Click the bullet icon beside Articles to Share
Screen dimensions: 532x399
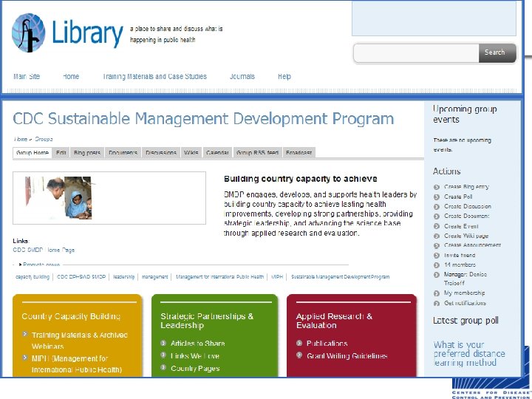click(163, 343)
